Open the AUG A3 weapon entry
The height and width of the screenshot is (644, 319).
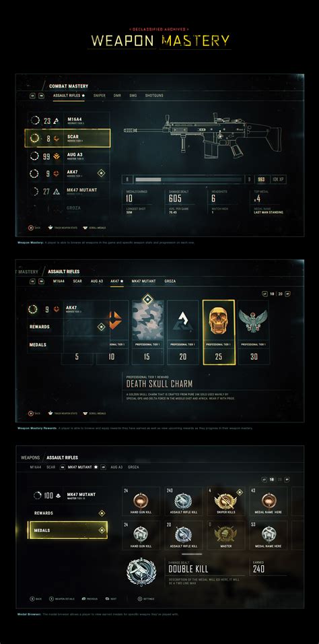69,156
